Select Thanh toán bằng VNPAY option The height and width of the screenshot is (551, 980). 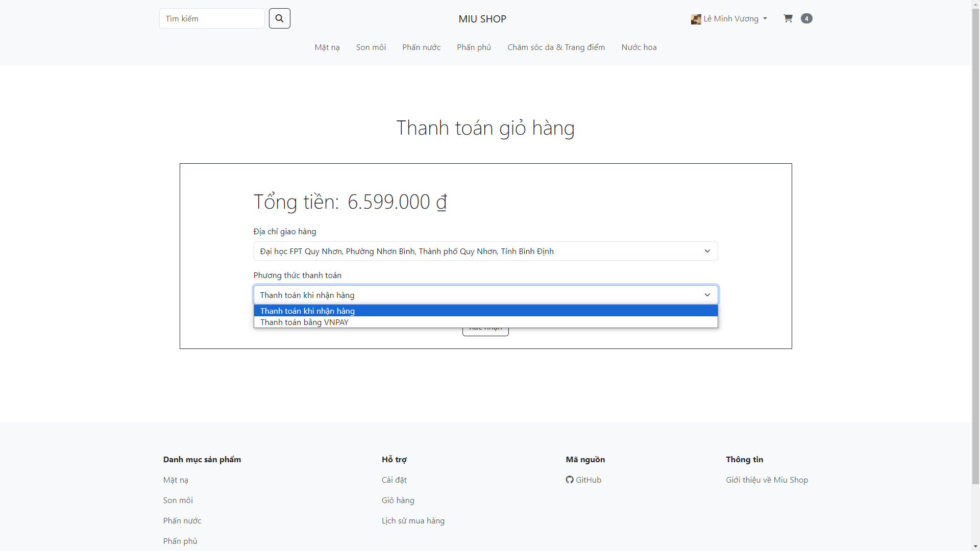[304, 322]
